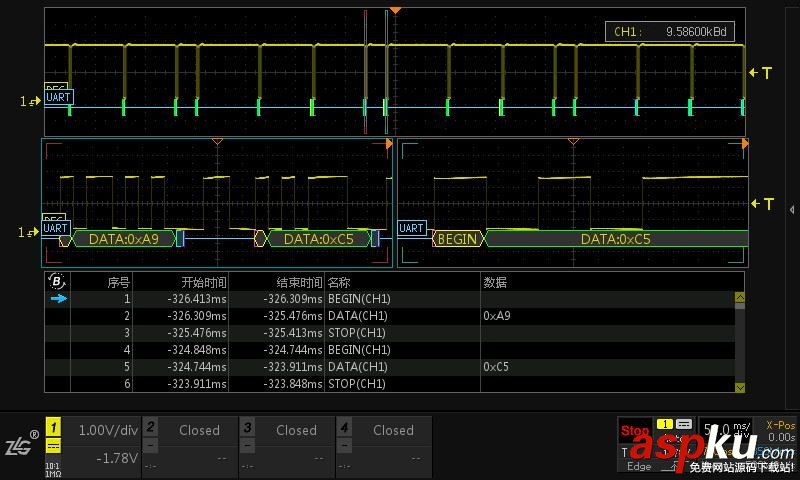The image size is (800, 480).
Task: Open channel 1 probe 10:1 1MΩ setting
Action: pyautogui.click(x=53, y=470)
